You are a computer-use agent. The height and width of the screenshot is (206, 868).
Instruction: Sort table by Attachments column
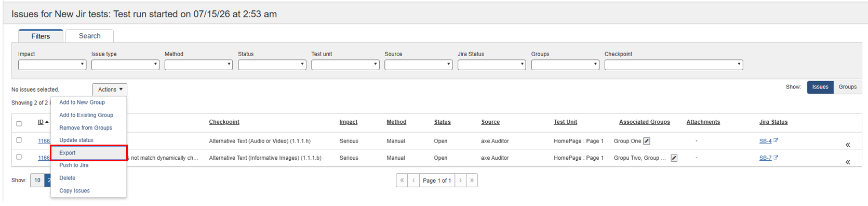[x=703, y=122]
